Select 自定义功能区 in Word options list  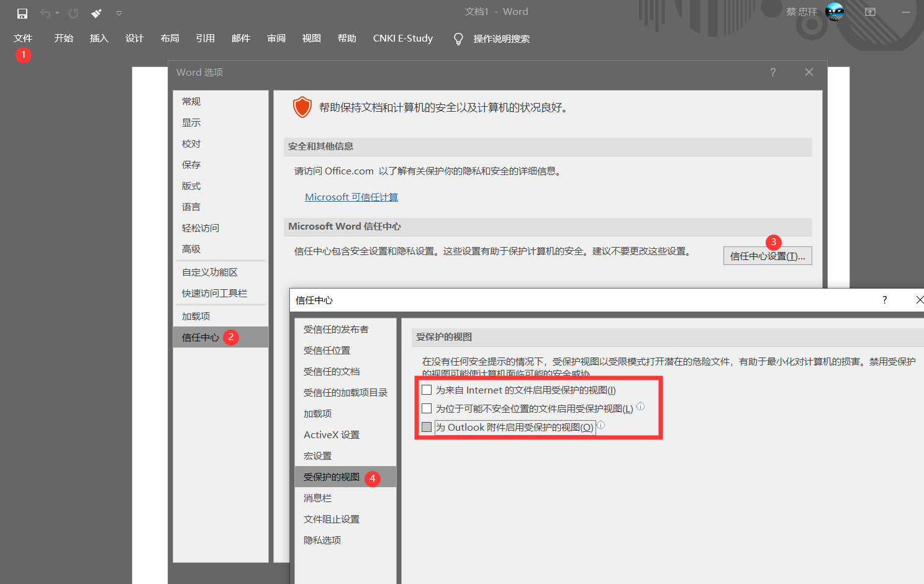(220, 272)
